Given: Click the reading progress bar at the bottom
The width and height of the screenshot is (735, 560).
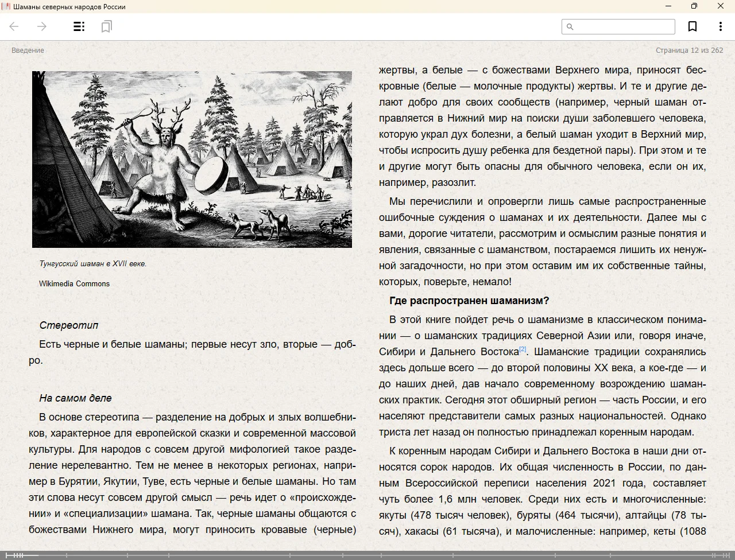Looking at the screenshot, I should 367,555.
